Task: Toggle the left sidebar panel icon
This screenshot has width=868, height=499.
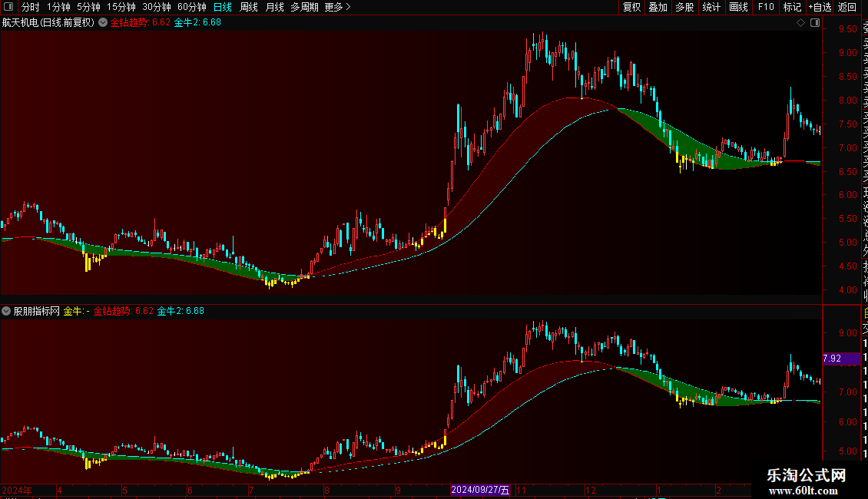Action: [8, 7]
